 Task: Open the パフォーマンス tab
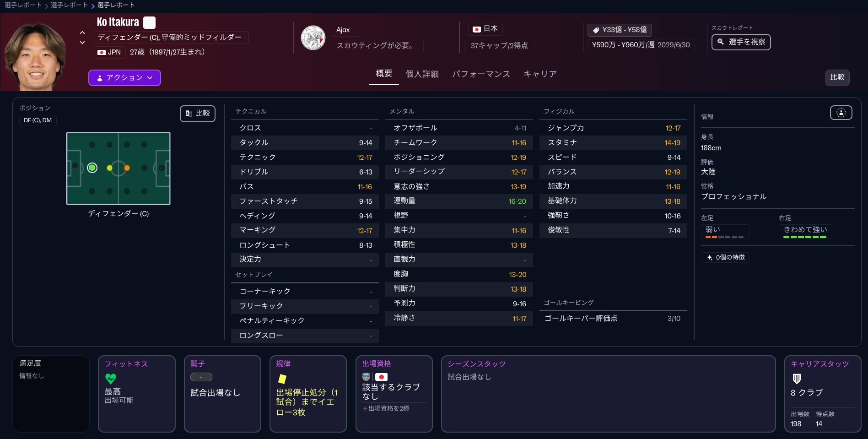[481, 74]
